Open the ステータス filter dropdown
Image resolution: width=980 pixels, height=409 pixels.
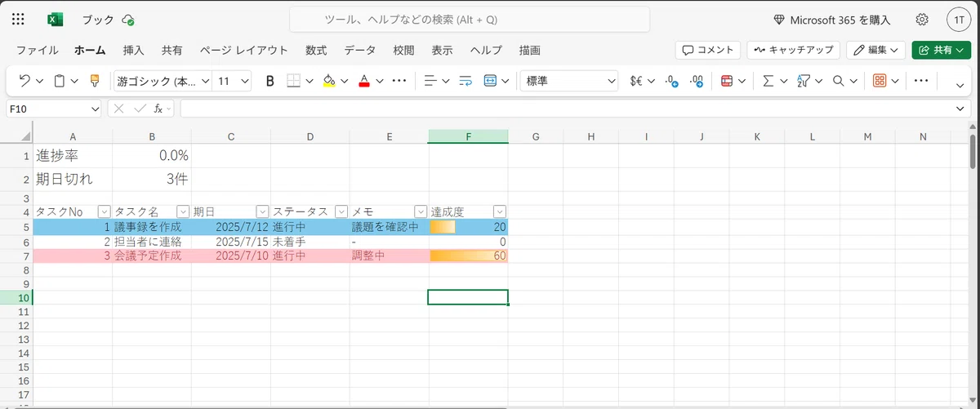click(341, 211)
